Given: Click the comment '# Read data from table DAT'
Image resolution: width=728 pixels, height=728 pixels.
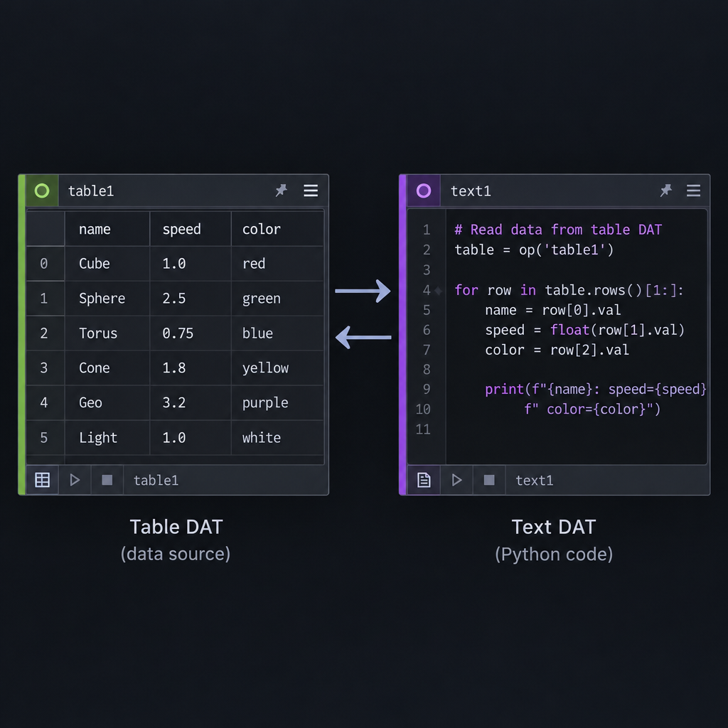Looking at the screenshot, I should coord(558,230).
